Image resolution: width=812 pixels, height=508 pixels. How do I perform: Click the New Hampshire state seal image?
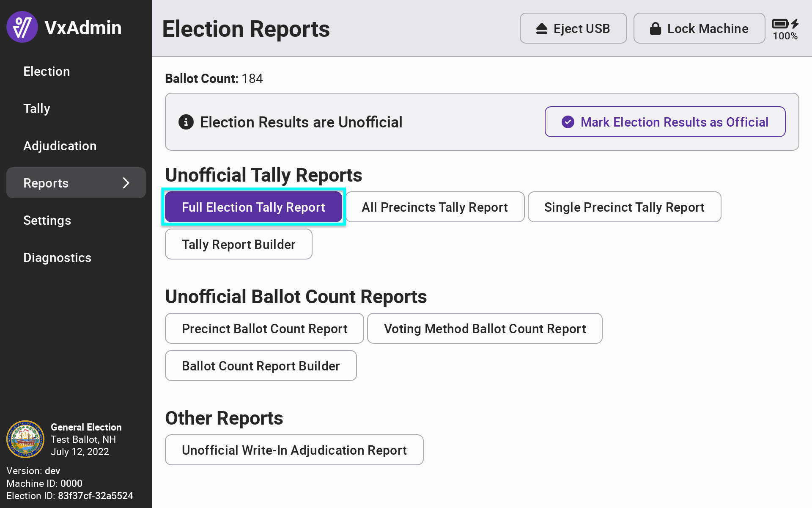coord(25,439)
